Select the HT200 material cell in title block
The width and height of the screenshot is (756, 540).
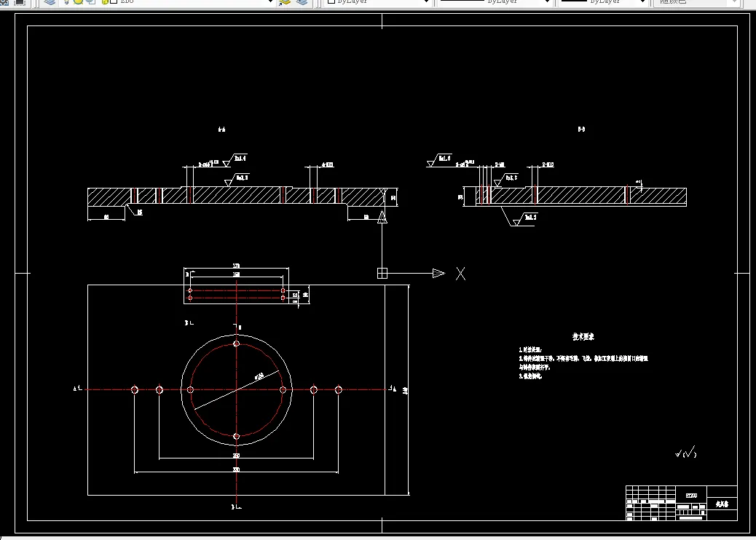(691, 495)
